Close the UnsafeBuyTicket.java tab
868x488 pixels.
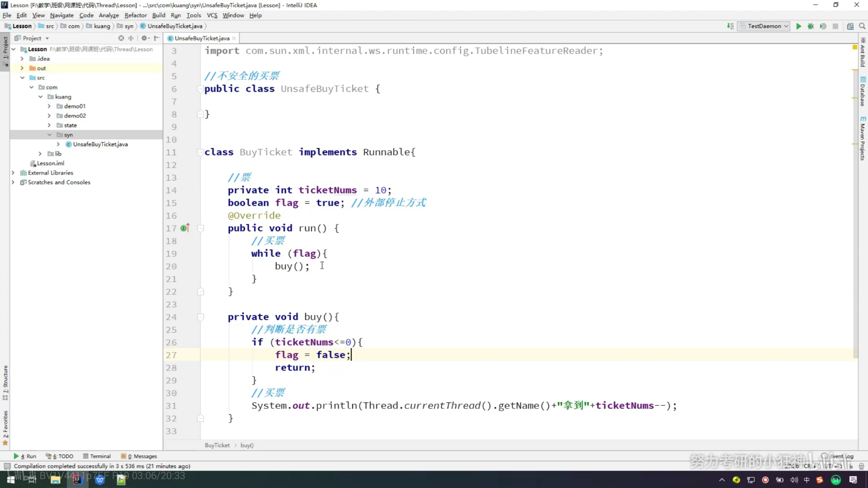[x=234, y=38]
